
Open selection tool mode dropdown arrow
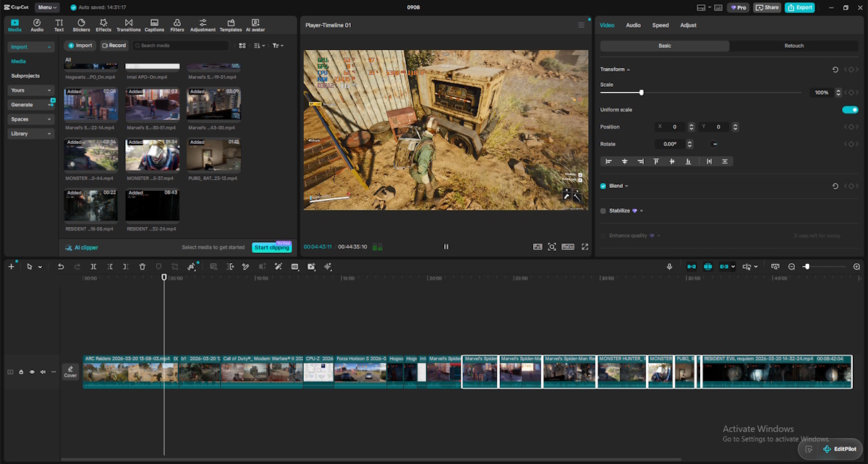[40, 267]
